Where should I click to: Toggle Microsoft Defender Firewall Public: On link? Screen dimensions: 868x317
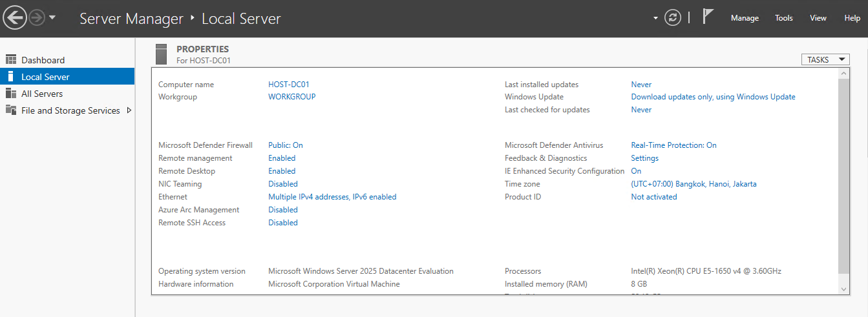[x=285, y=145]
